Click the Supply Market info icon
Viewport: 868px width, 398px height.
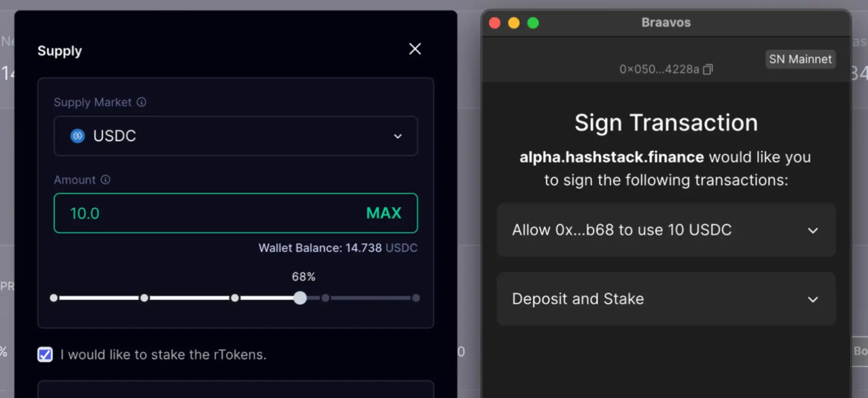click(x=142, y=102)
